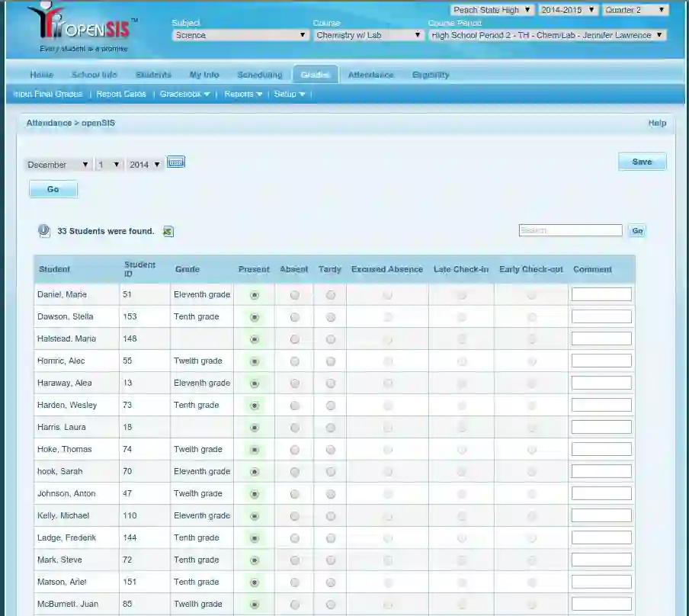Mark Stella Dawson as Tardy
The image size is (689, 616).
pyautogui.click(x=330, y=317)
